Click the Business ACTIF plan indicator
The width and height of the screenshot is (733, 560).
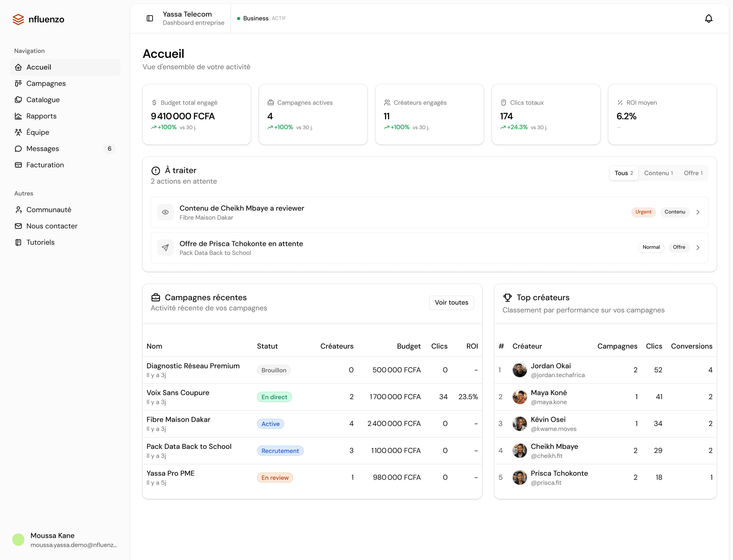point(262,18)
